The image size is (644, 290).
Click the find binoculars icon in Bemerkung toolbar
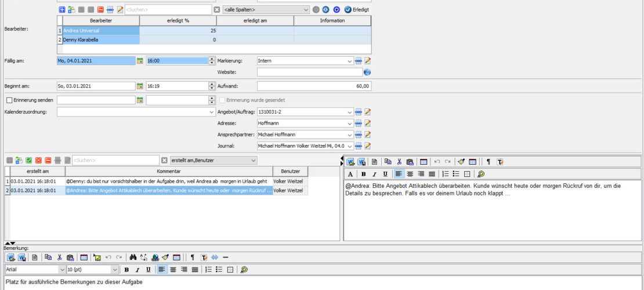tap(133, 258)
